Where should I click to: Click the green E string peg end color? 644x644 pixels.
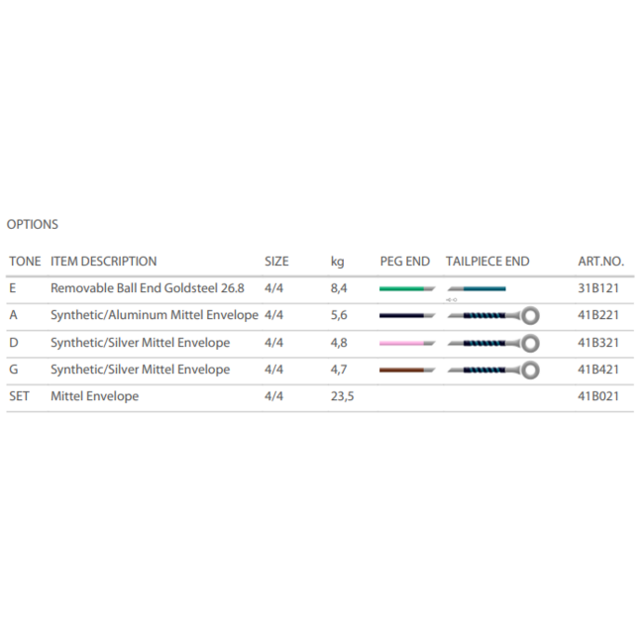pyautogui.click(x=402, y=288)
